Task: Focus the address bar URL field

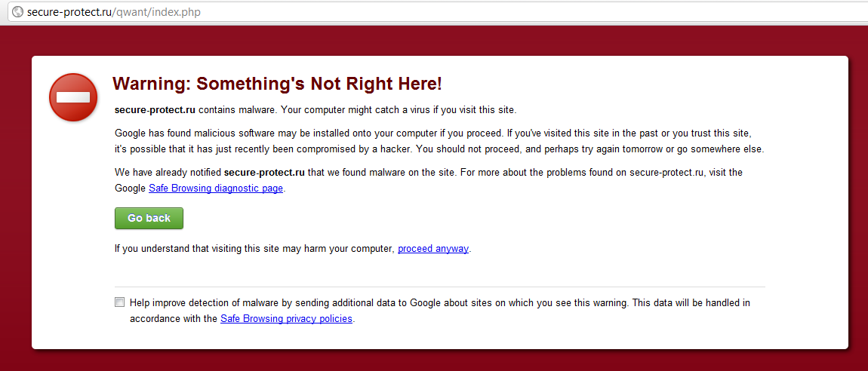Action: pos(434,11)
